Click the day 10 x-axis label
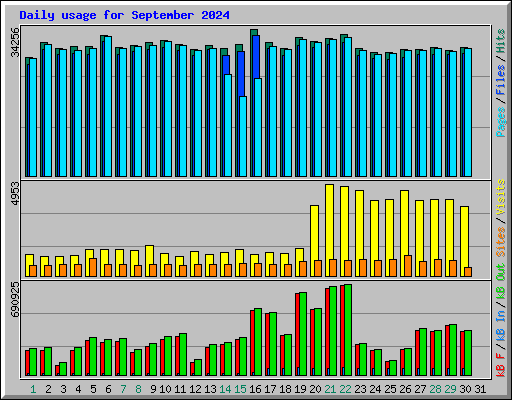512x400 pixels. pos(165,389)
